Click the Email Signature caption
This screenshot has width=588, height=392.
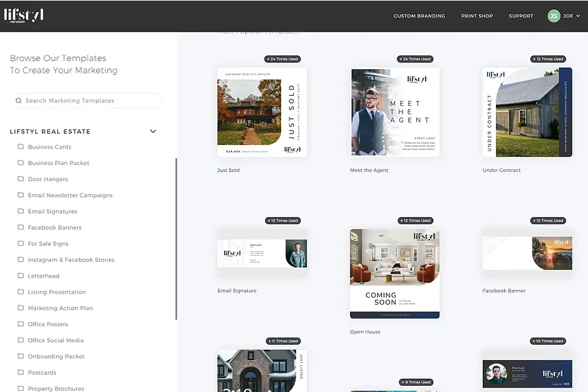click(237, 291)
